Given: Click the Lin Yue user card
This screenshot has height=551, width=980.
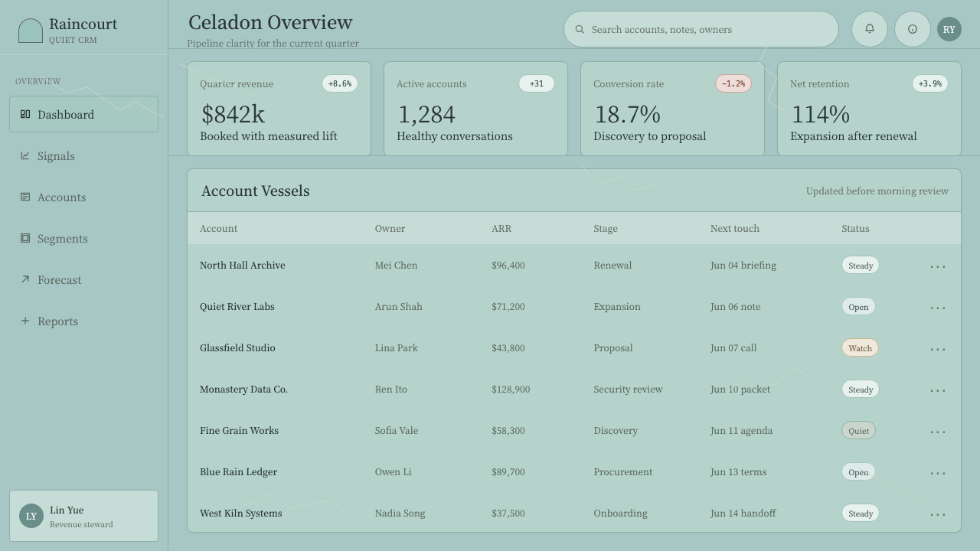Looking at the screenshot, I should click(x=83, y=516).
